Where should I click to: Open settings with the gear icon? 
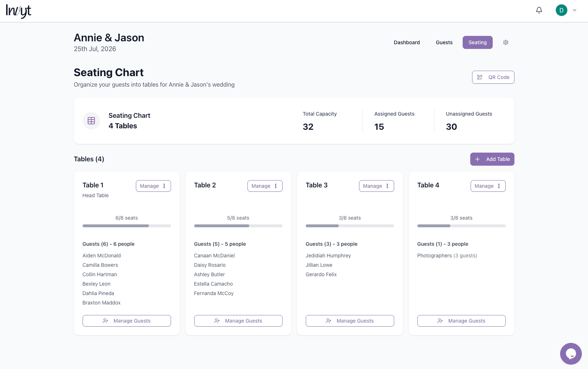pos(505,42)
